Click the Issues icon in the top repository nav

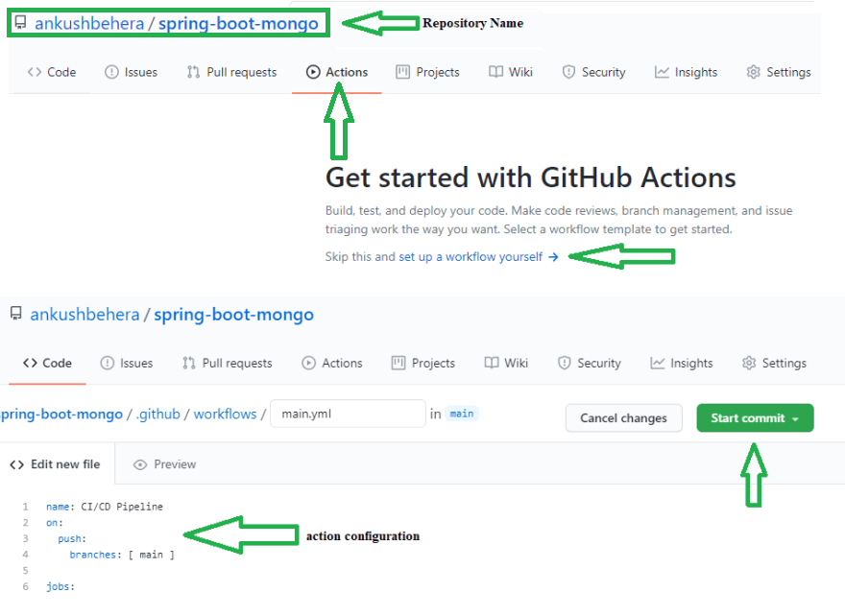click(x=111, y=72)
